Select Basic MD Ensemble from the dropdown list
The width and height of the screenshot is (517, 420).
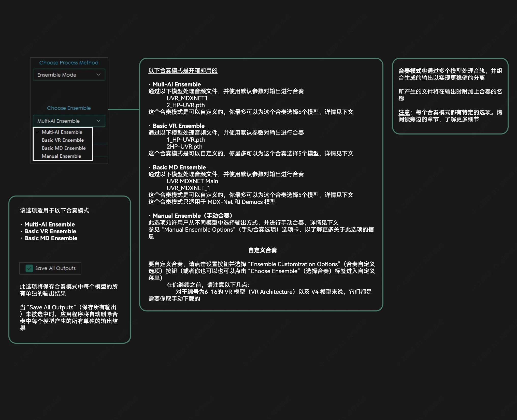click(64, 148)
